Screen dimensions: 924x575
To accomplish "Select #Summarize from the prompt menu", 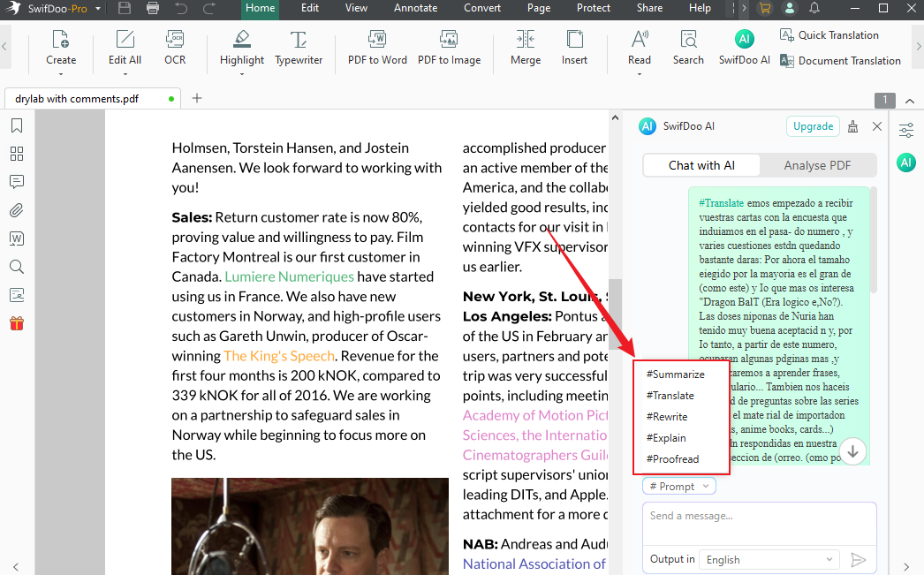I will tap(676, 374).
